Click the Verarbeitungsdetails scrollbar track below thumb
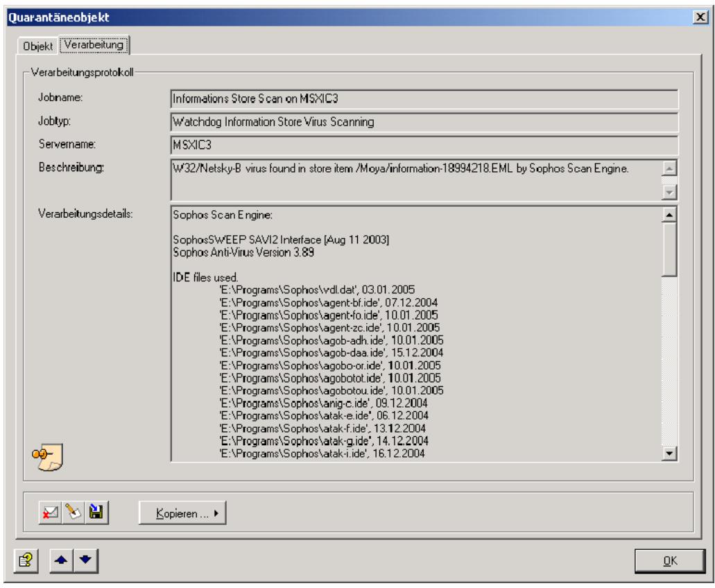The image size is (715, 588). coord(669,360)
